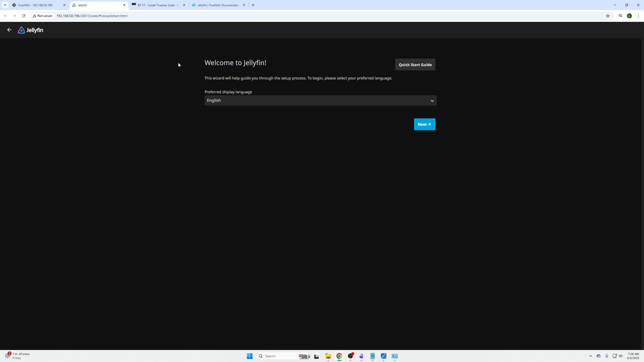Open the weather widget showing 1 in. of snow

(18, 356)
